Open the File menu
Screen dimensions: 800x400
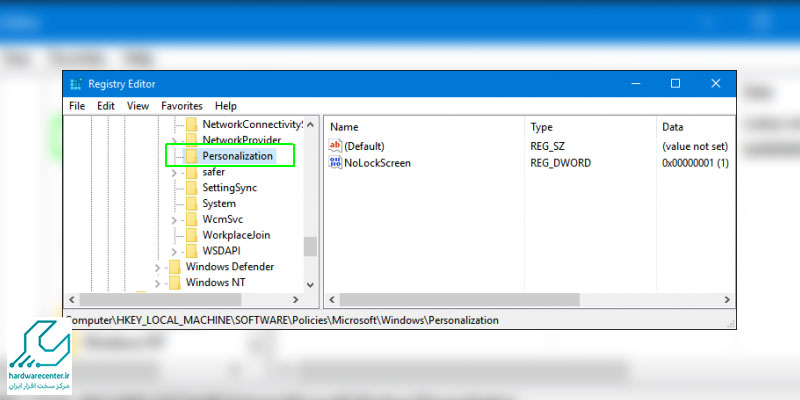click(x=77, y=106)
